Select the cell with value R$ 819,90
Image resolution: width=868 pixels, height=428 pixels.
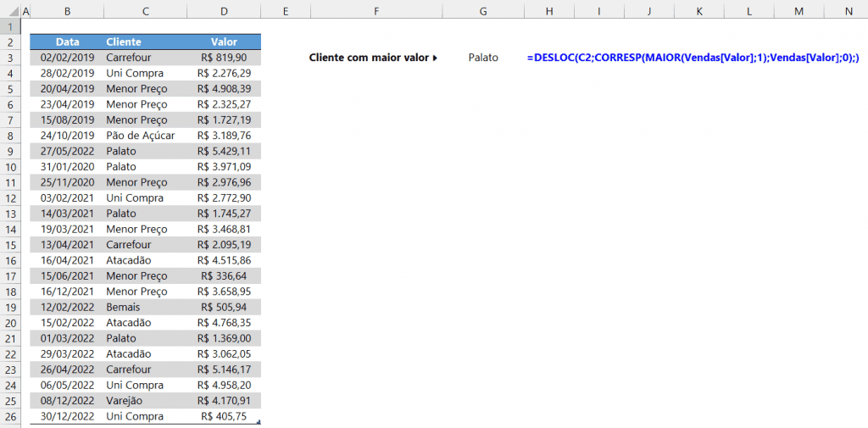tap(224, 58)
